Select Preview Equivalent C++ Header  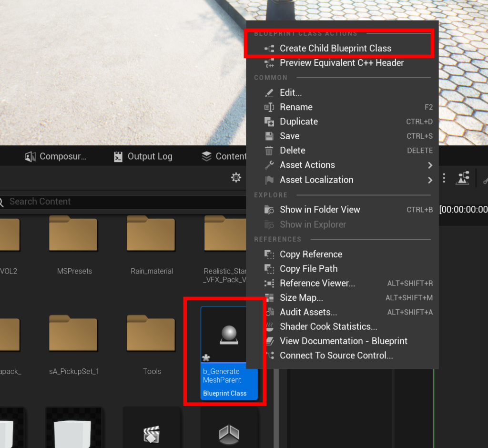point(342,63)
